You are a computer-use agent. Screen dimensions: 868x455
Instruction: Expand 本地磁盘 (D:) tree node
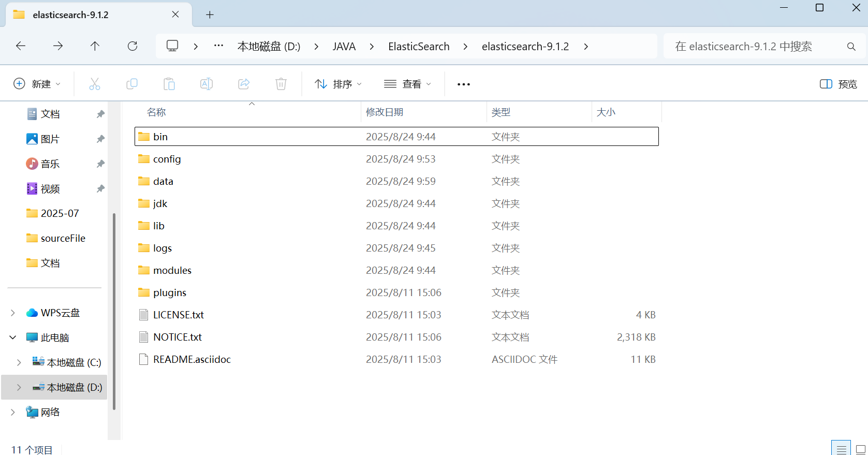(19, 387)
